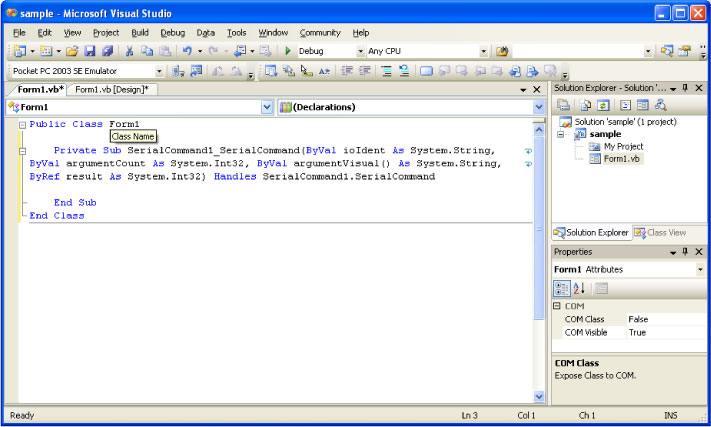Select the Solution Explorer bottom tab
The height and width of the screenshot is (427, 711).
point(591,233)
